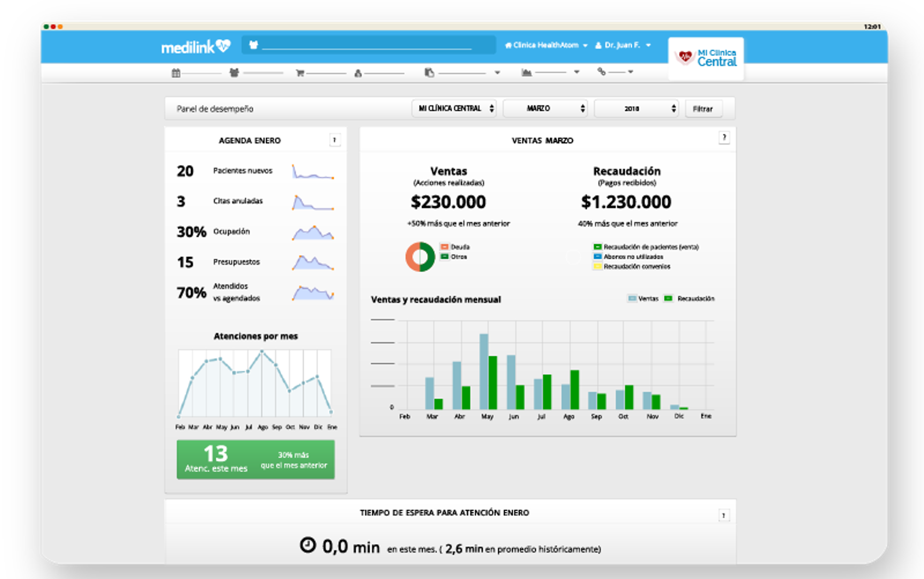
Task: Click the Presupuestos label
Action: pyautogui.click(x=236, y=262)
